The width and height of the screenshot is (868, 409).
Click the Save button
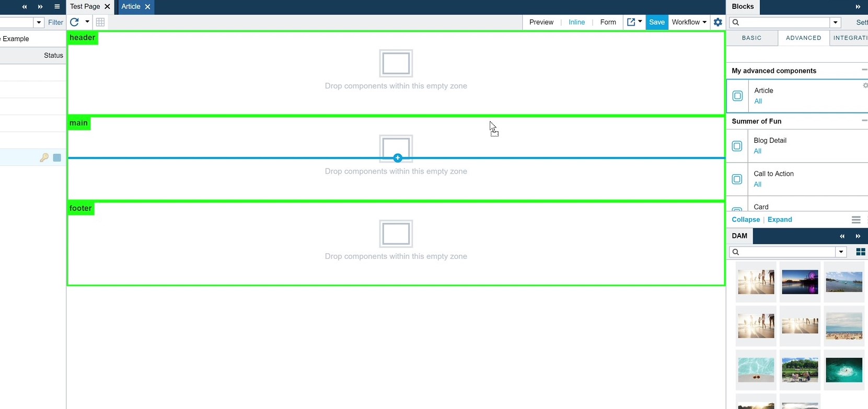pyautogui.click(x=657, y=22)
